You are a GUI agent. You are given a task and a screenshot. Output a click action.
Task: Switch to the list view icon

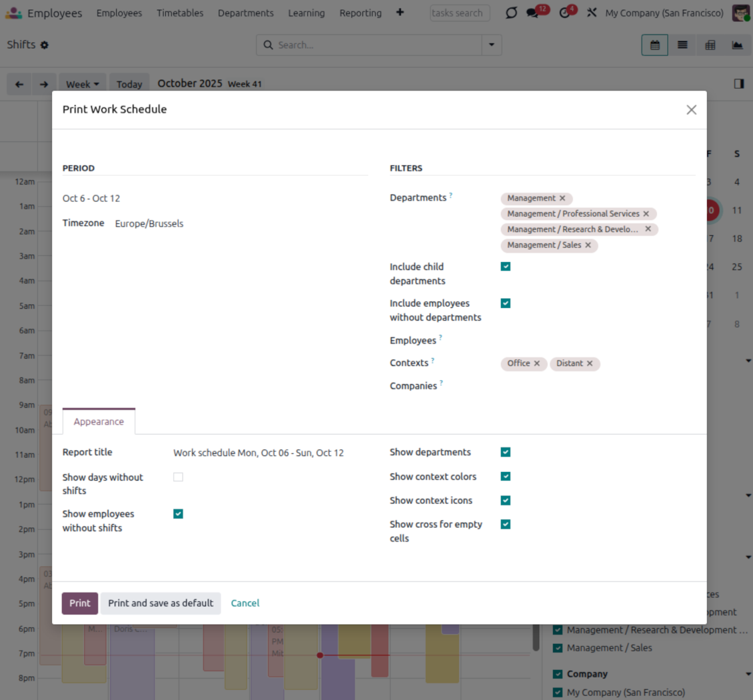[682, 45]
